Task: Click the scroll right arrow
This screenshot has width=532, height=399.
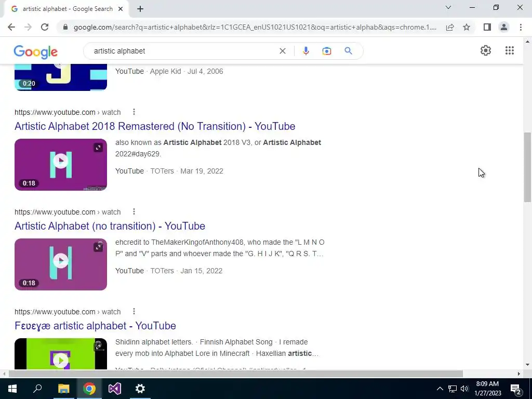Action: 519,374
